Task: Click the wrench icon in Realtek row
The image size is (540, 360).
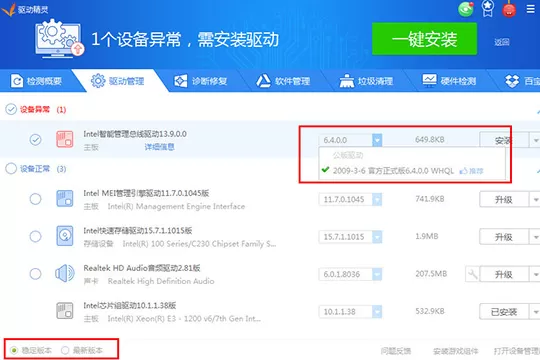Action: pos(472,275)
